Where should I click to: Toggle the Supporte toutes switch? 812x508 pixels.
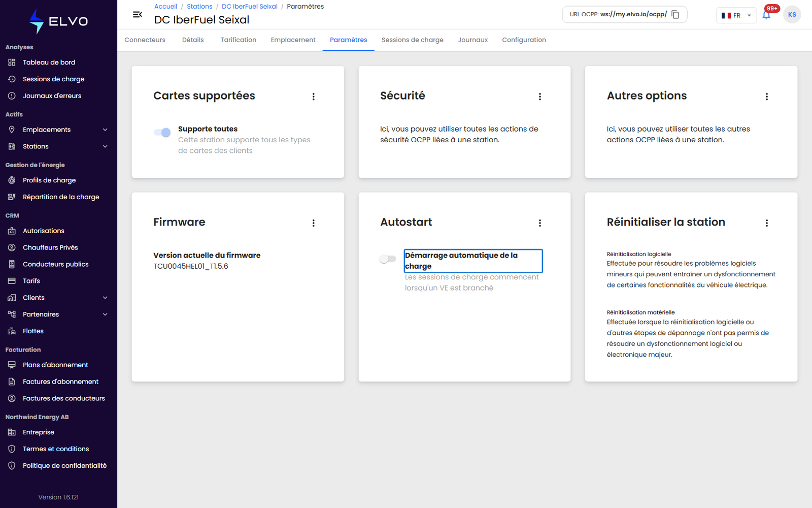pyautogui.click(x=162, y=133)
